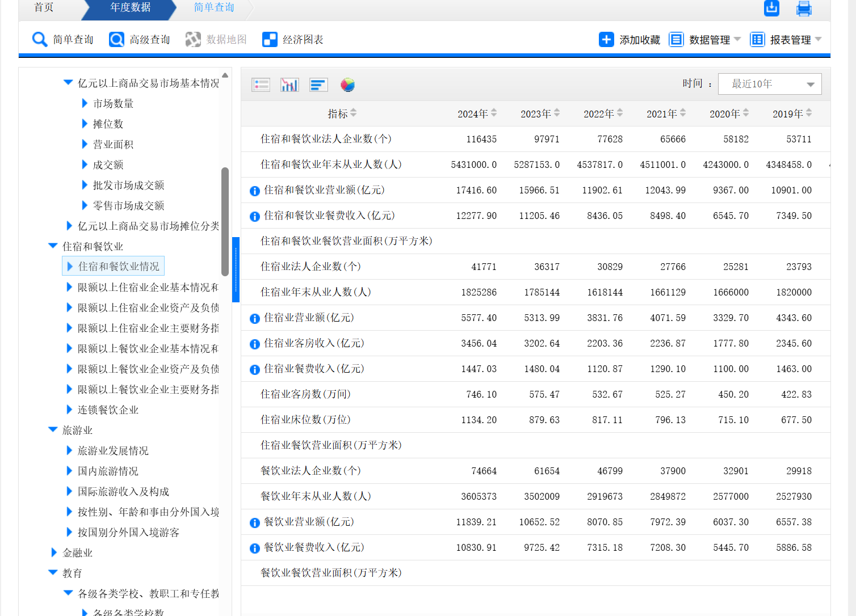Click info icon beside 餐饮业餐费收入
Image resolution: width=856 pixels, height=616 pixels.
pos(255,549)
